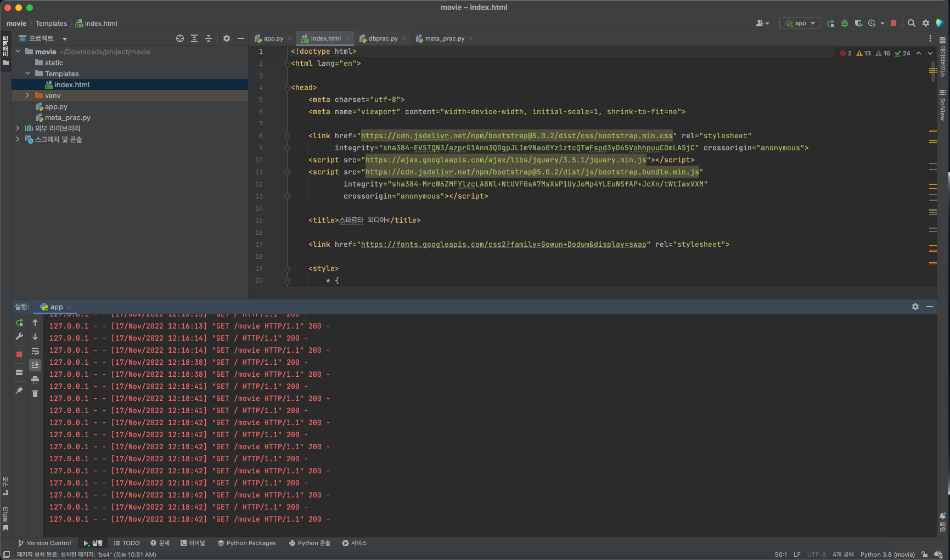Collapse the Templates folder
The height and width of the screenshot is (560, 950).
[x=28, y=73]
